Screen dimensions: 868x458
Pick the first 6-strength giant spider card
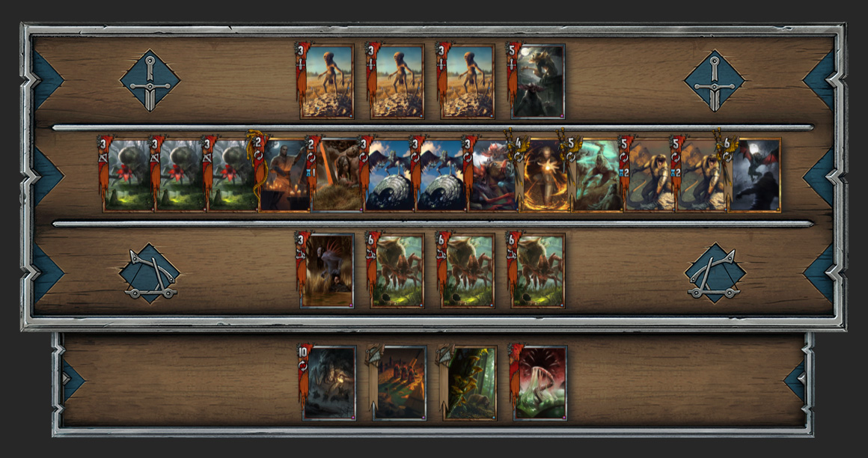pyautogui.click(x=396, y=270)
